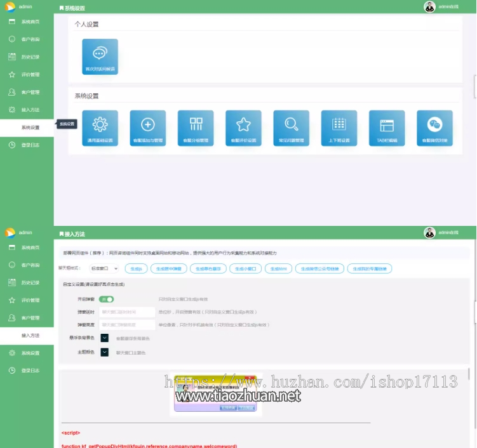Open the 悬浮条背景色 color picker
This screenshot has width=477, height=448.
point(105,338)
